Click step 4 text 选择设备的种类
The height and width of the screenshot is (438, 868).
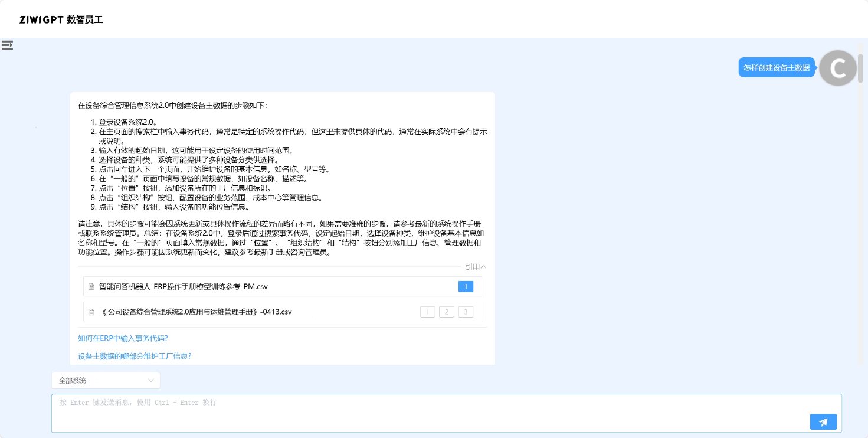coord(188,160)
